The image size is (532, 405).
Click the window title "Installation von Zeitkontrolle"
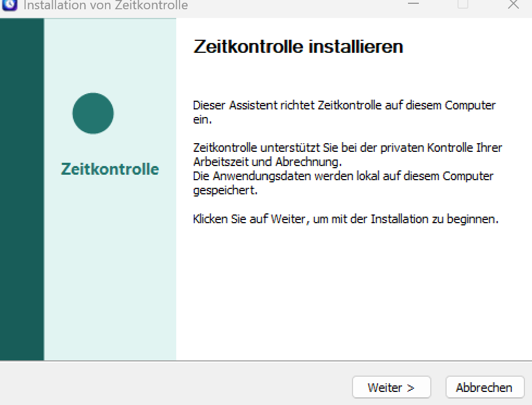tap(106, 5)
